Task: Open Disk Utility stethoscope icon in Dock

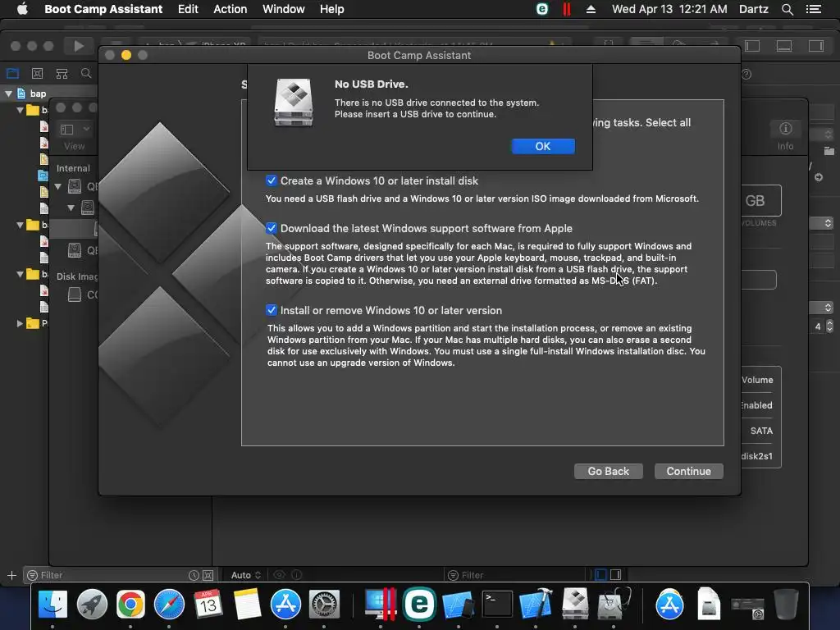Action: [x=614, y=604]
